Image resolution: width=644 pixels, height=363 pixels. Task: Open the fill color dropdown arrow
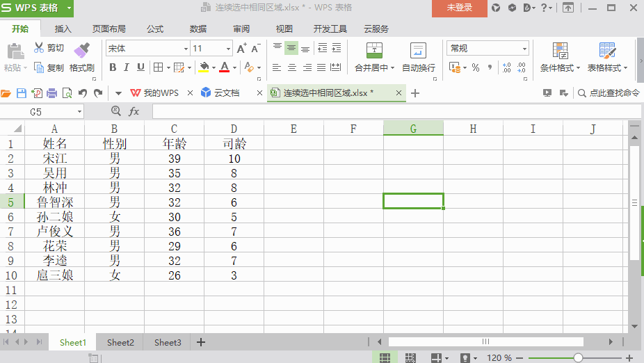point(214,67)
